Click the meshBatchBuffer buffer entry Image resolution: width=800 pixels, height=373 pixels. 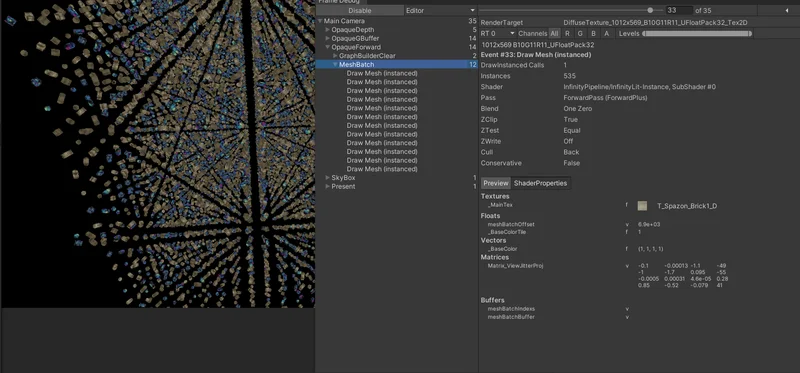(511, 317)
